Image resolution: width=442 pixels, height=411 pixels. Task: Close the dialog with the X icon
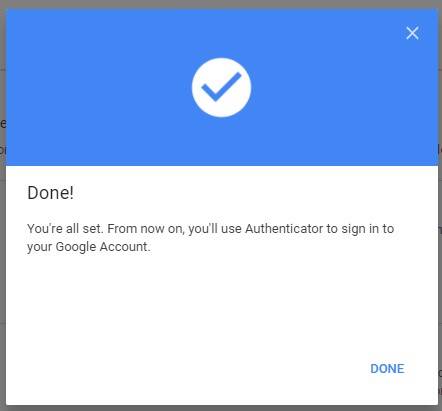tap(412, 33)
